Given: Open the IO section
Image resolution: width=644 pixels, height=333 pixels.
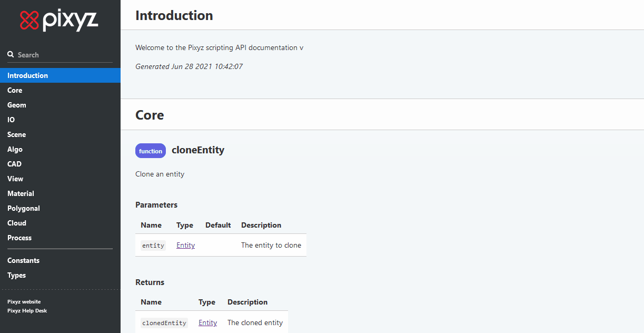Looking at the screenshot, I should tap(11, 120).
